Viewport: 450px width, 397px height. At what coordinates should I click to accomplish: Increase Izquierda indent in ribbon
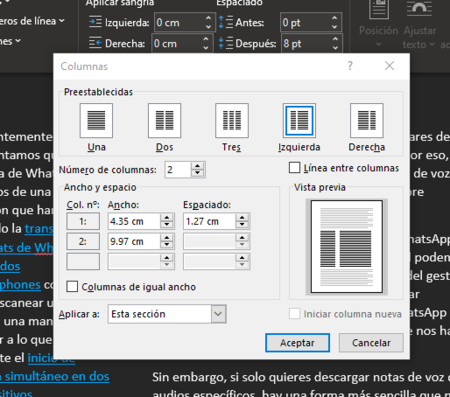pyautogui.click(x=209, y=18)
